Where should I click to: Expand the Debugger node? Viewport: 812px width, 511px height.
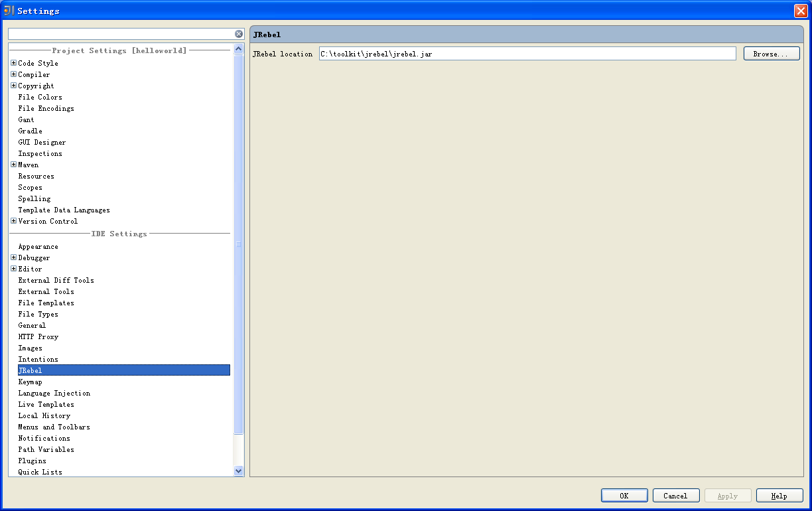(13, 257)
